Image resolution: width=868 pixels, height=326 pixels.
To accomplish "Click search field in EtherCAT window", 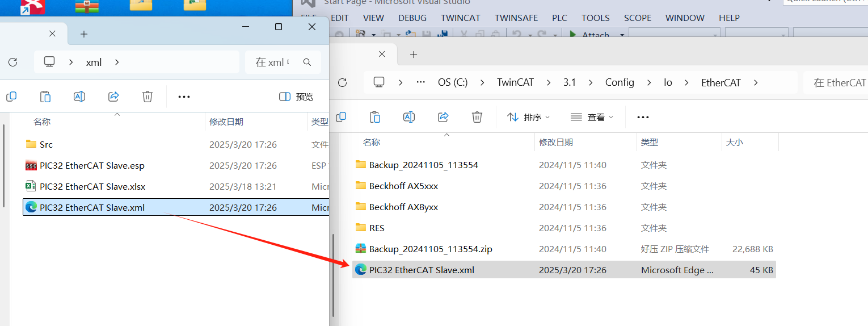I will coord(836,82).
